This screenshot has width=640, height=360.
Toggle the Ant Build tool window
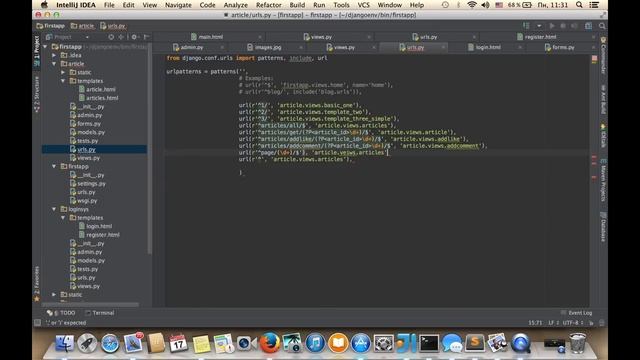(x=603, y=100)
